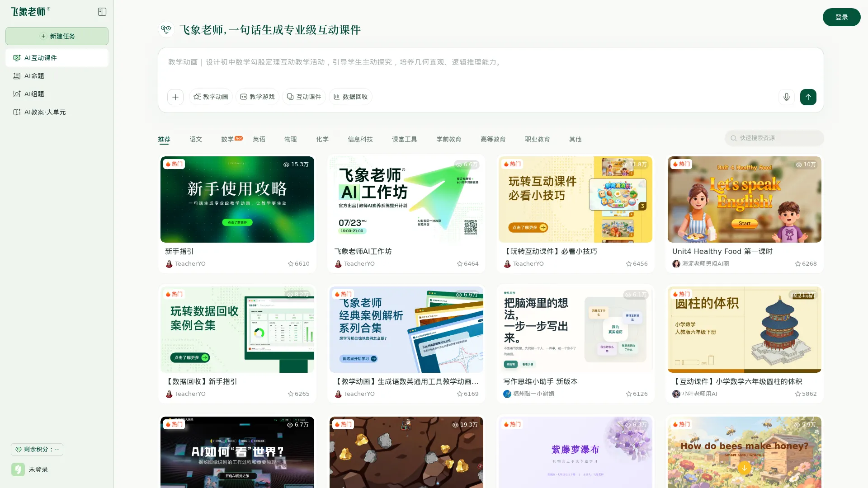Open the 紫藤萝瀑布 thumbnail

click(576, 452)
